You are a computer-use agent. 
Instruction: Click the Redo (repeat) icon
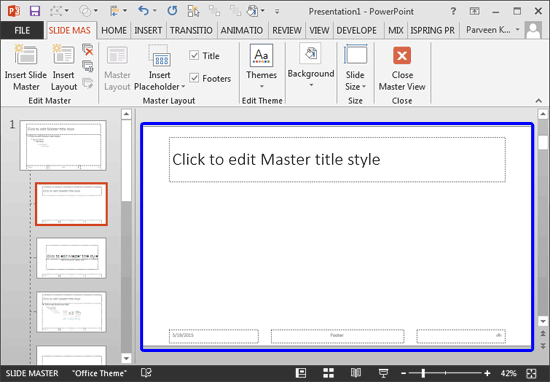pyautogui.click(x=172, y=11)
